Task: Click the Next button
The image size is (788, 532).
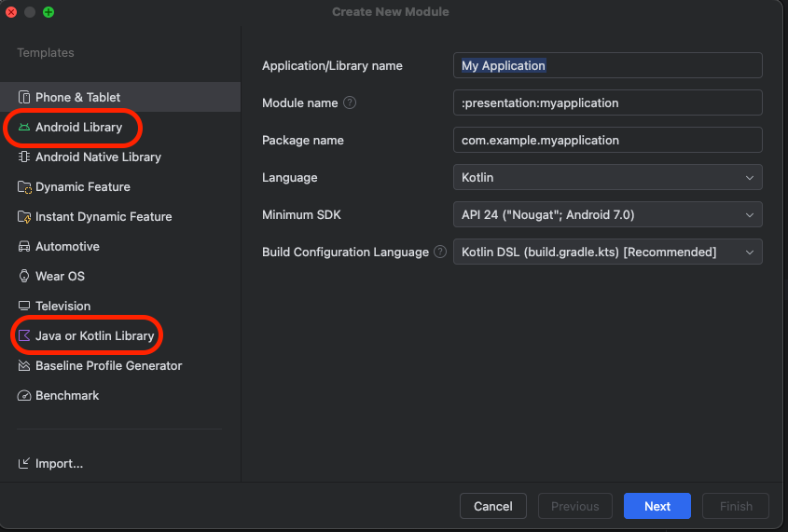Action: tap(657, 506)
